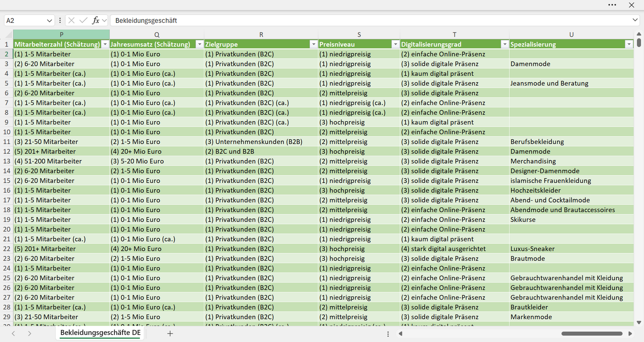Open the filter dropdown for Zielgruppe
Screen dimensions: 644x342
click(x=313, y=44)
